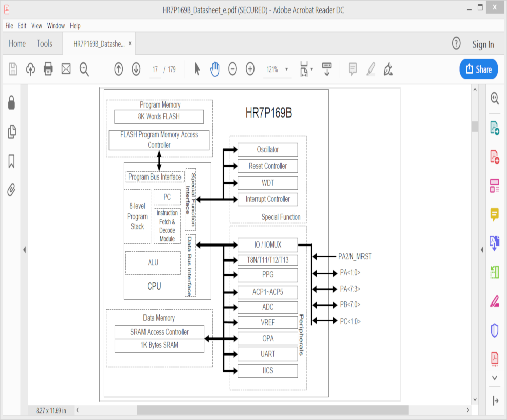507x420 pixels.
Task: Open the Bookmarks panel
Action: (x=11, y=161)
